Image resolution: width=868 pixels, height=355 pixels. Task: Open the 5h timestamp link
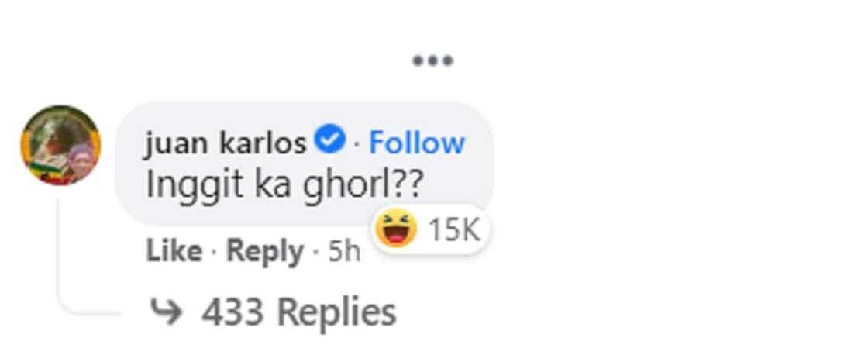click(345, 252)
